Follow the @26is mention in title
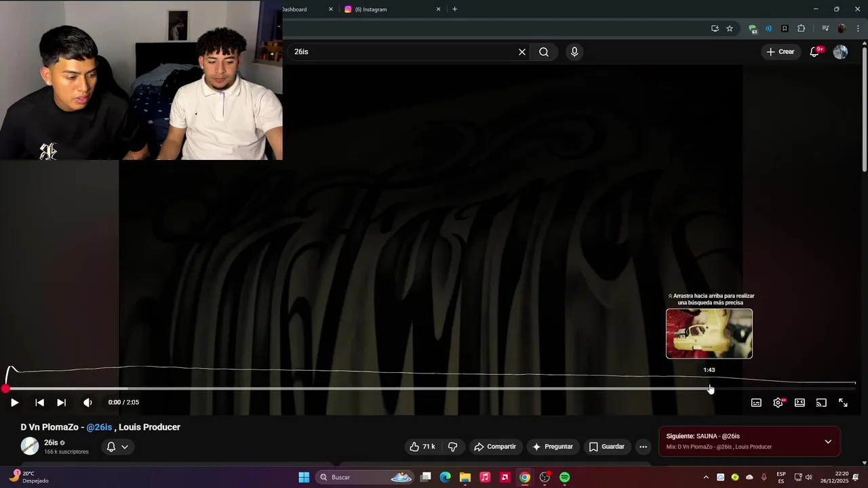This screenshot has width=868, height=488. pyautogui.click(x=99, y=427)
